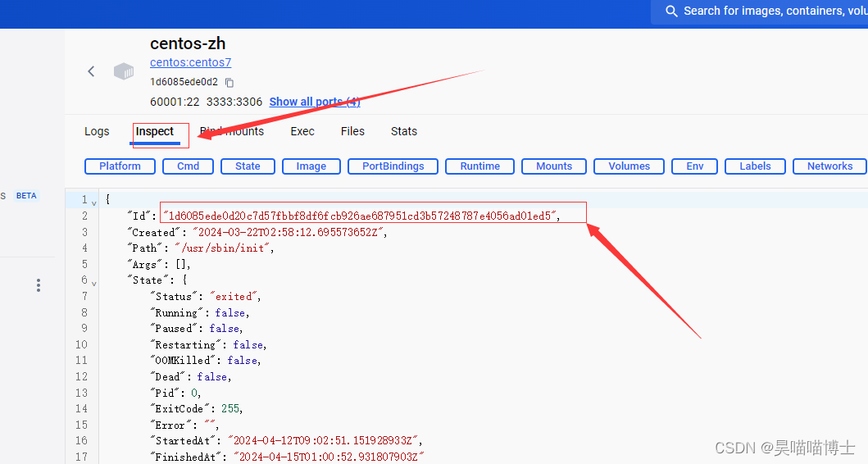Open the Bind mounts tab
Viewport: 868px width, 464px height.
tap(232, 131)
